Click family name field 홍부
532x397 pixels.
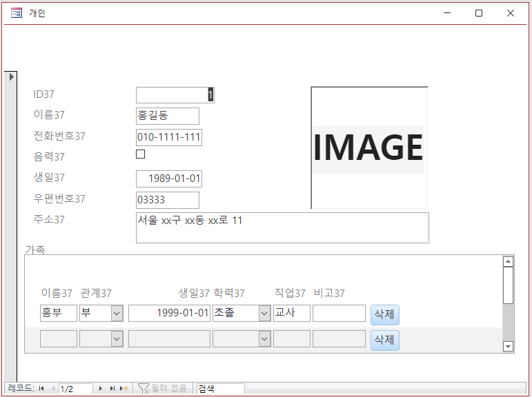pos(59,313)
